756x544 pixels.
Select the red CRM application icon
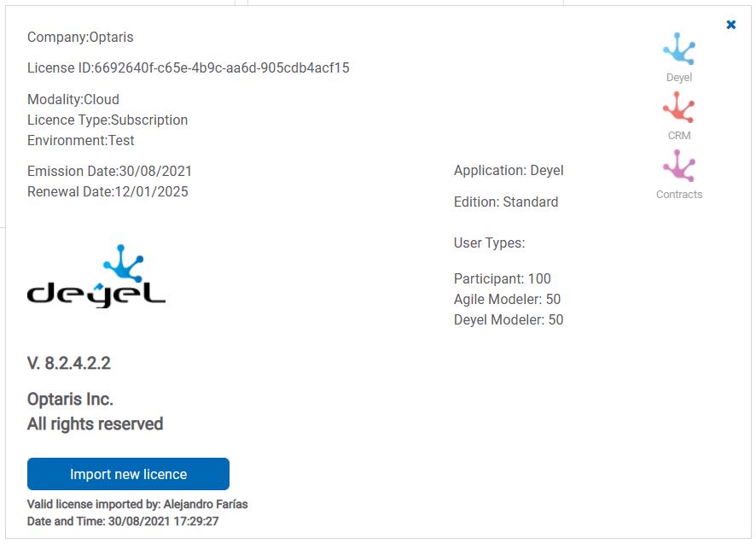(679, 108)
